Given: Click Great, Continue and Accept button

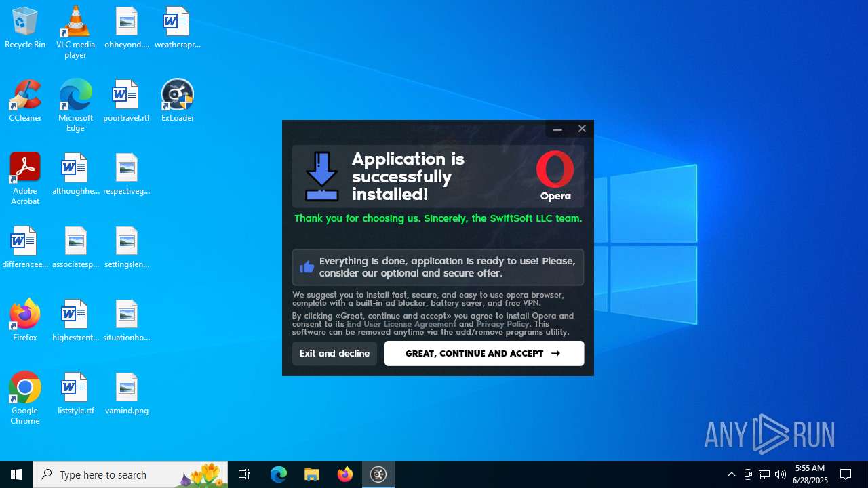Looking at the screenshot, I should pyautogui.click(x=484, y=354).
